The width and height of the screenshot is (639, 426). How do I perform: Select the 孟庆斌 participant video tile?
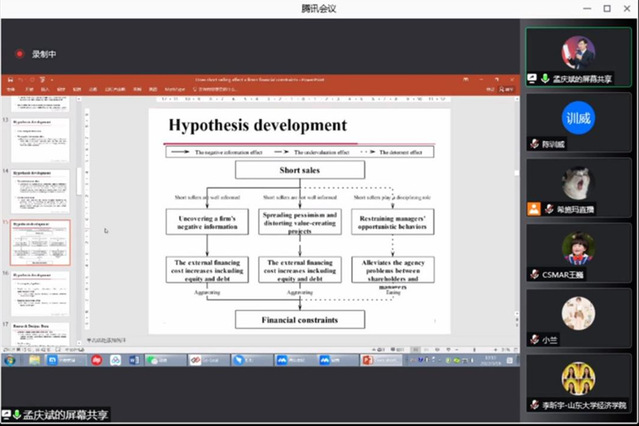[x=578, y=54]
